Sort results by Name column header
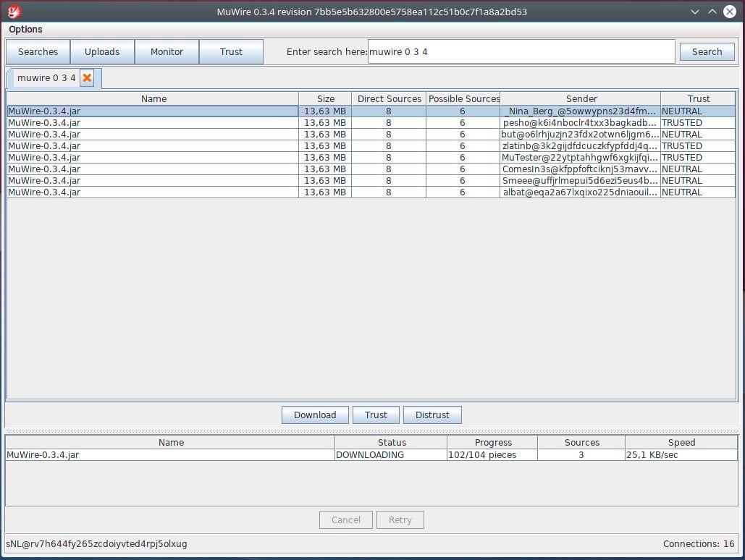Image resolution: width=745 pixels, height=560 pixels. pos(153,99)
